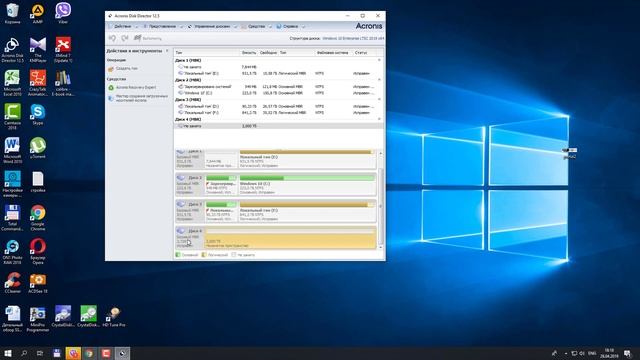
Task: Open the Skype desktop shortcut
Action: click(38, 115)
